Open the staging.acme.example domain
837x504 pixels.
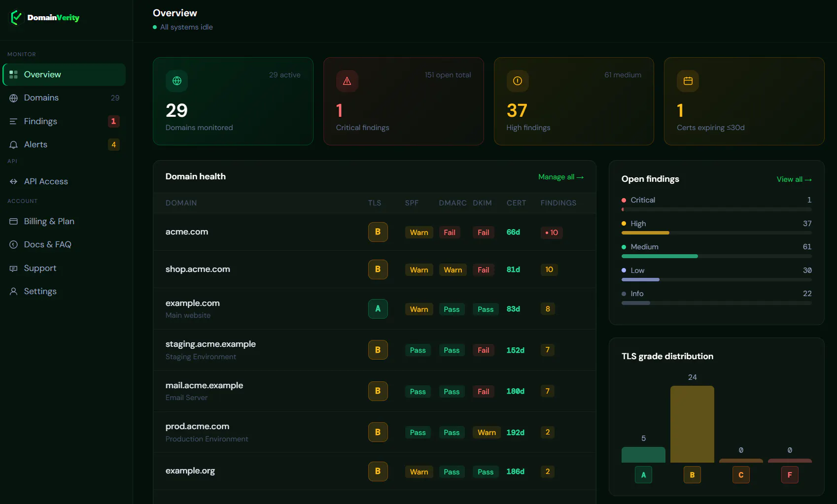(x=375, y=350)
